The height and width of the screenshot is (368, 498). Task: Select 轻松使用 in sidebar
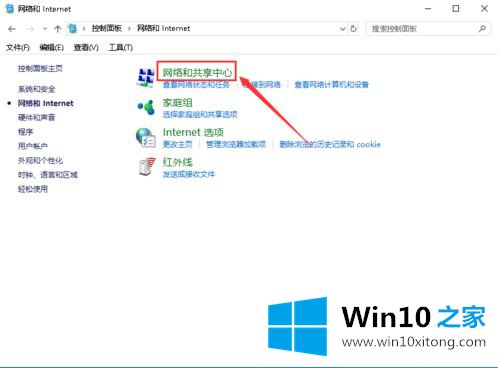pyautogui.click(x=33, y=189)
